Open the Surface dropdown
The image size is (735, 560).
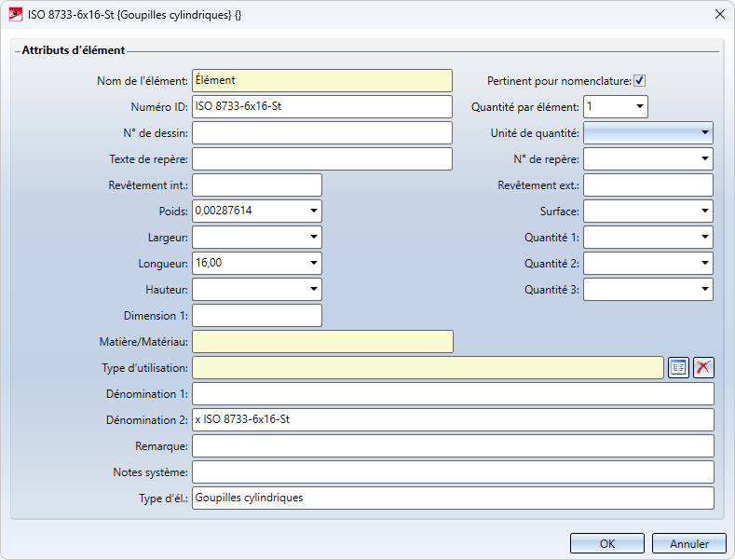click(704, 212)
